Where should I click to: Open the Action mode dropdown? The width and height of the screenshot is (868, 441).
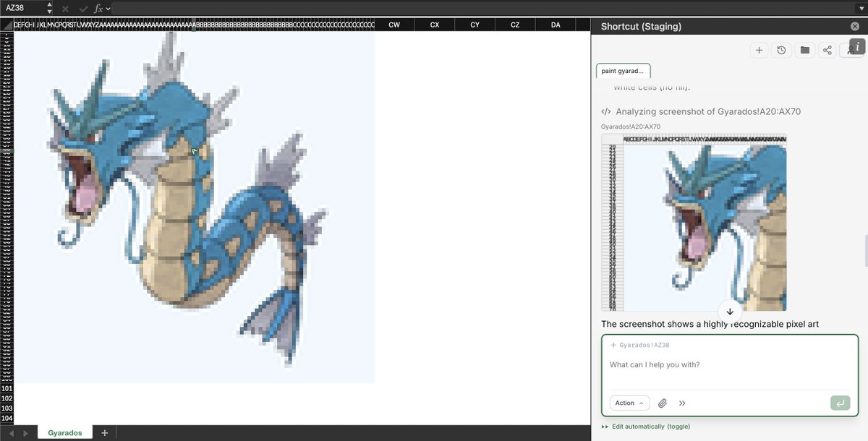[629, 403]
